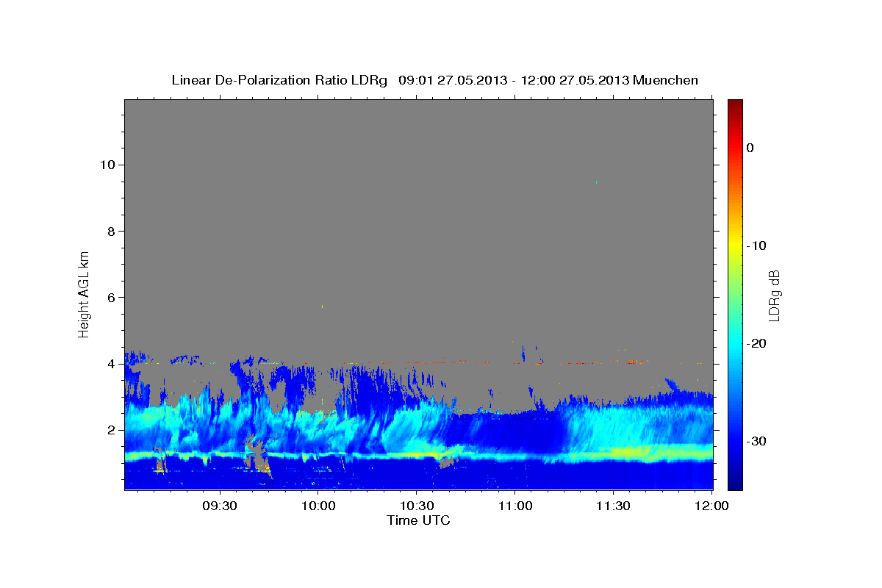Click the plot title 'Linear De-Polarization Ratio LDRg'
The image size is (882, 588).
pyautogui.click(x=279, y=80)
